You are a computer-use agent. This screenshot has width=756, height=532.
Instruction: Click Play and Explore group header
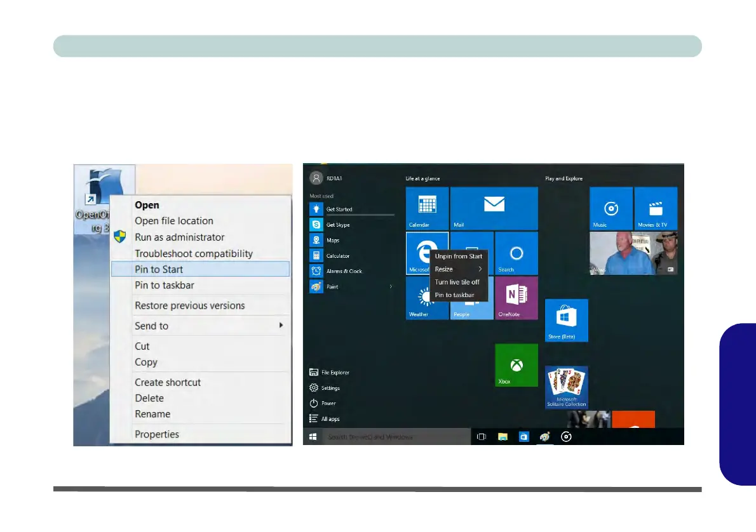click(564, 178)
